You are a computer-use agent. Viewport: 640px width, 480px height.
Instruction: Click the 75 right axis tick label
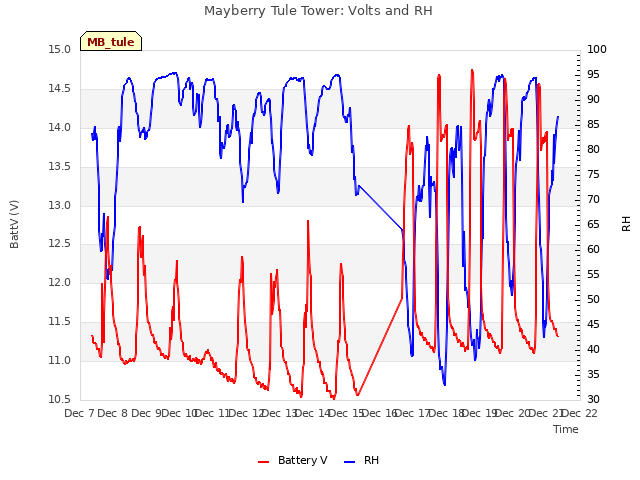pos(593,175)
